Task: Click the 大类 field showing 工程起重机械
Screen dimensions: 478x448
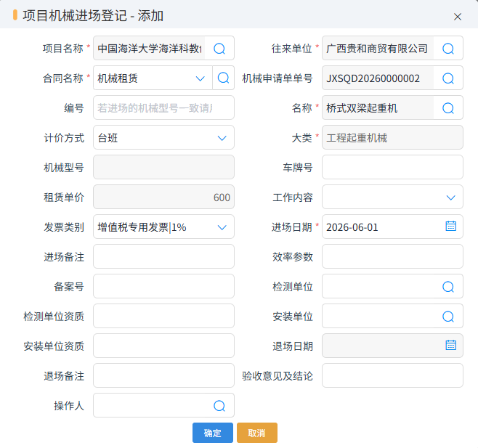Action: point(392,137)
